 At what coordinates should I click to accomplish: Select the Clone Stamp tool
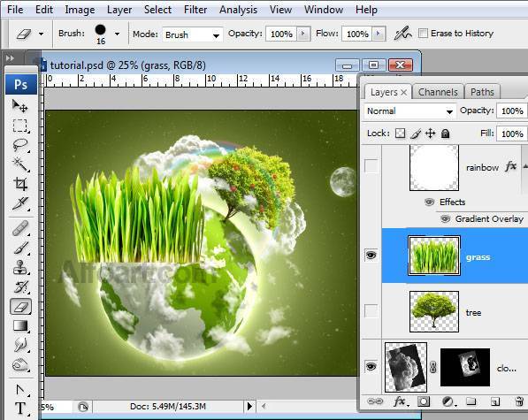[20, 268]
